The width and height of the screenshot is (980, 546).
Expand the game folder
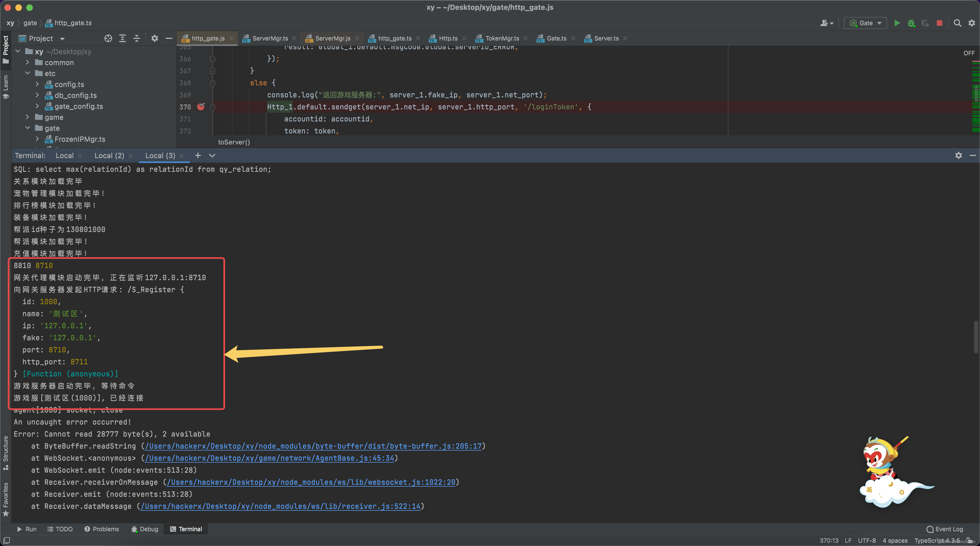coord(27,117)
